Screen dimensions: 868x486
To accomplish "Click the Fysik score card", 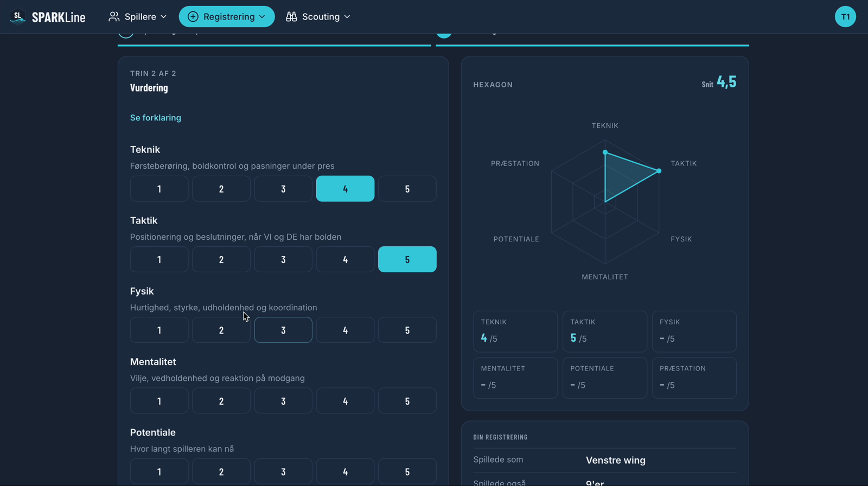I will pos(694,331).
